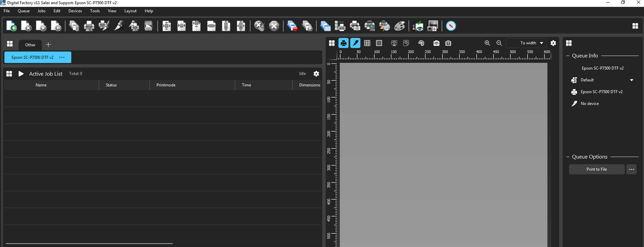Click the resume job file icon
This screenshot has width=644, height=247.
[x=41, y=26]
